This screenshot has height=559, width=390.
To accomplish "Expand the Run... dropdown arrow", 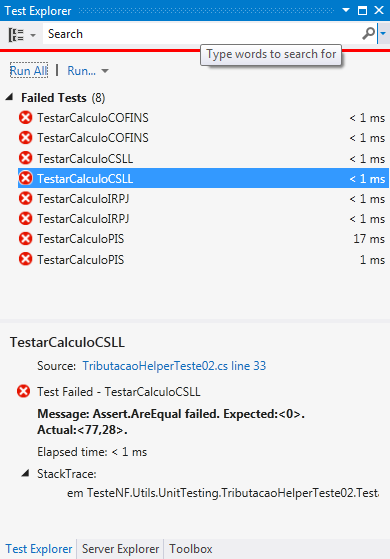I will coord(105,71).
